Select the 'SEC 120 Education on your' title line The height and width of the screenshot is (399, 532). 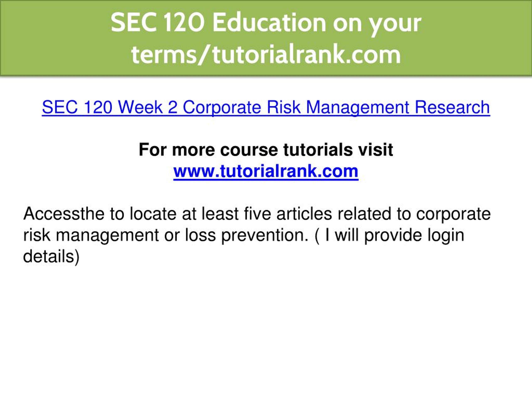pos(266,23)
